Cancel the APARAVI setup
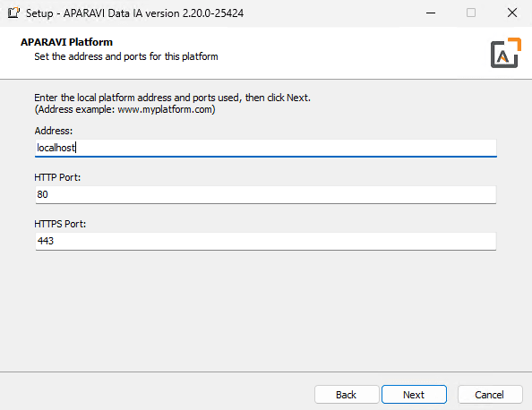The image size is (532, 410). [490, 395]
